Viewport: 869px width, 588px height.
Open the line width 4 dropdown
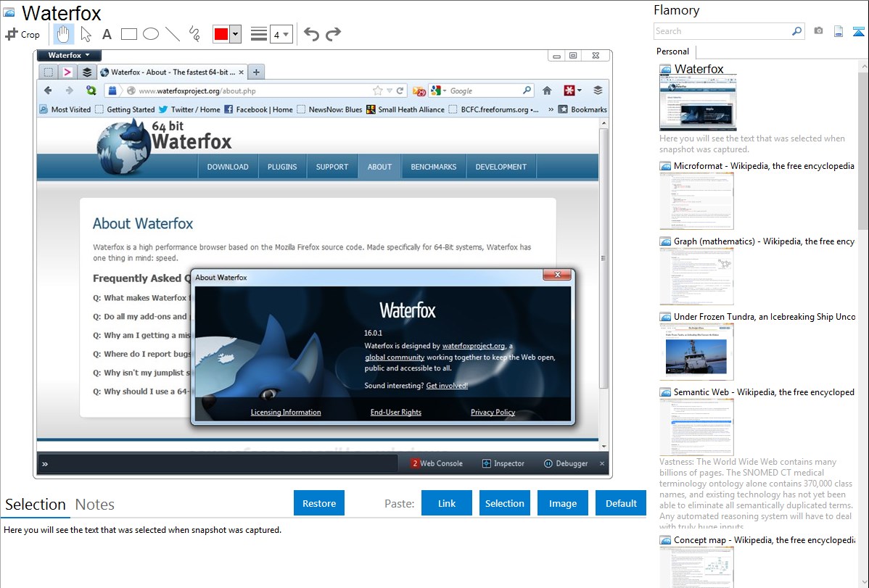281,35
